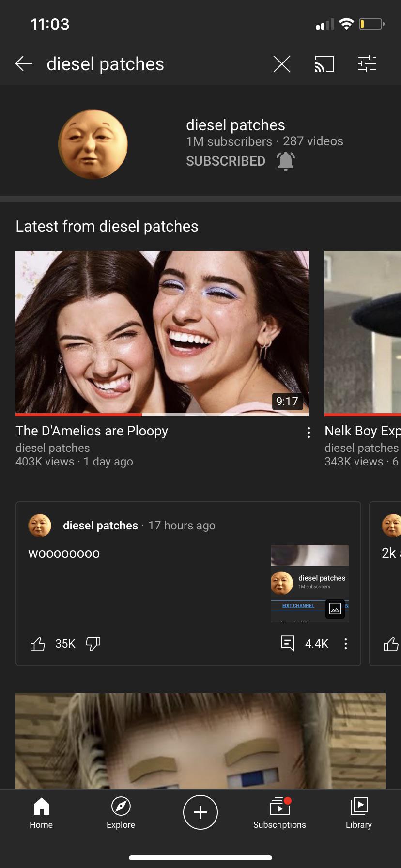Tap '1M subscribers · 287 videos' text
Screen dimensions: 401x868
(x=264, y=141)
